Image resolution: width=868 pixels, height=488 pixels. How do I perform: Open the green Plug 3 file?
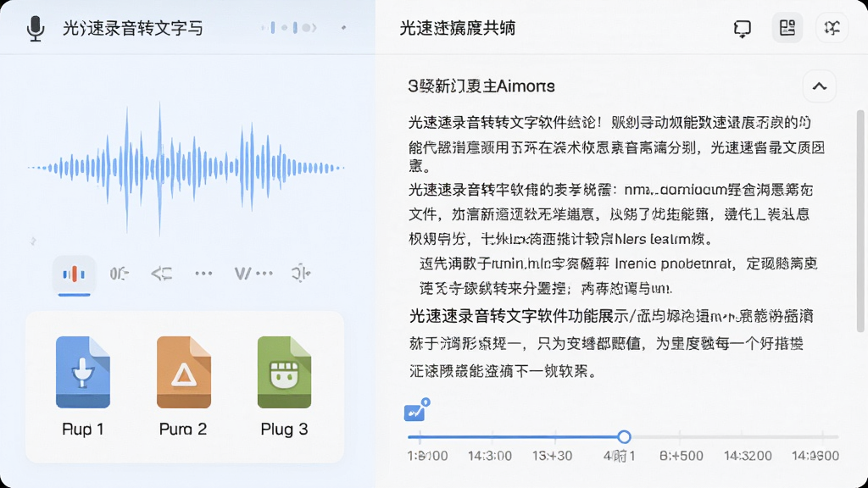pos(284,373)
